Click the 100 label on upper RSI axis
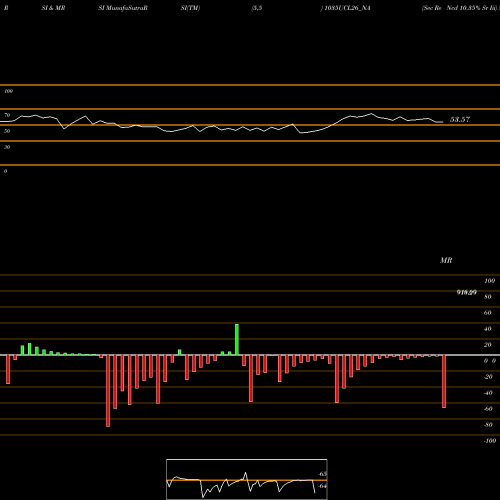500x500 pixels. coord(8,91)
